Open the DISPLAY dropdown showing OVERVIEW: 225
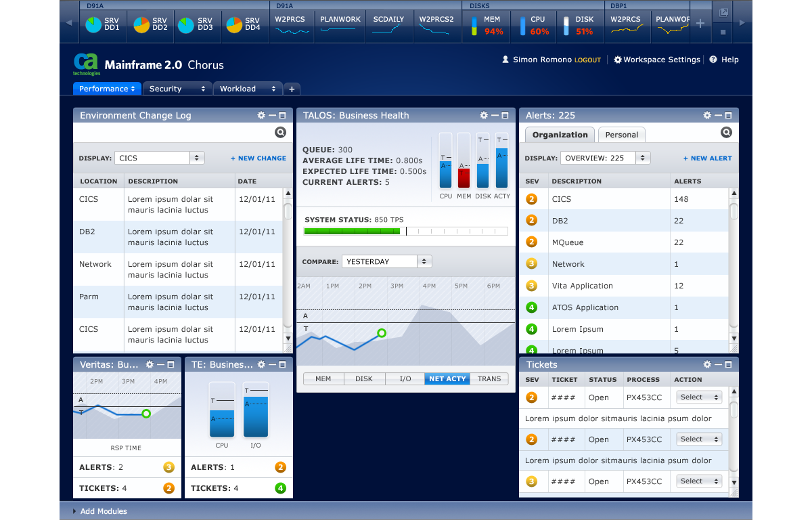The image size is (812, 520). click(605, 158)
